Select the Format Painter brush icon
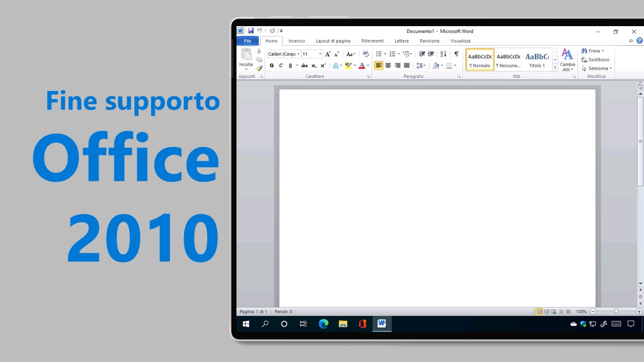 [259, 68]
